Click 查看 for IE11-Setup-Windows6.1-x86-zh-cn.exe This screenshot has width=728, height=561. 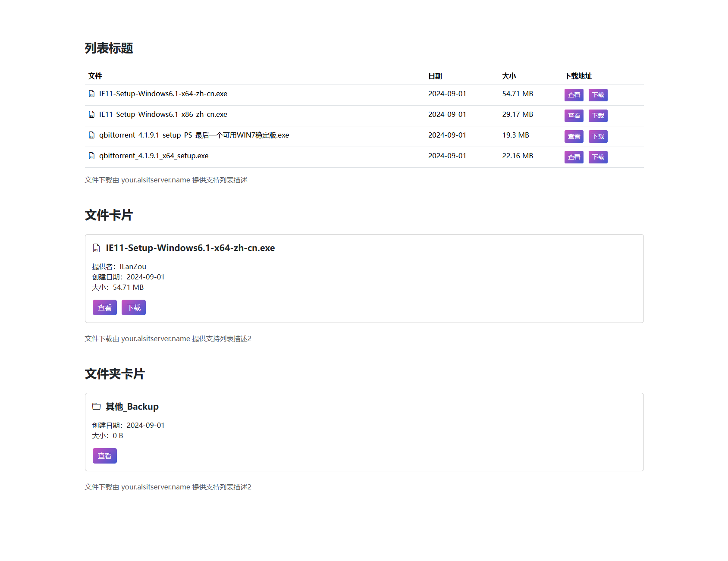(574, 116)
